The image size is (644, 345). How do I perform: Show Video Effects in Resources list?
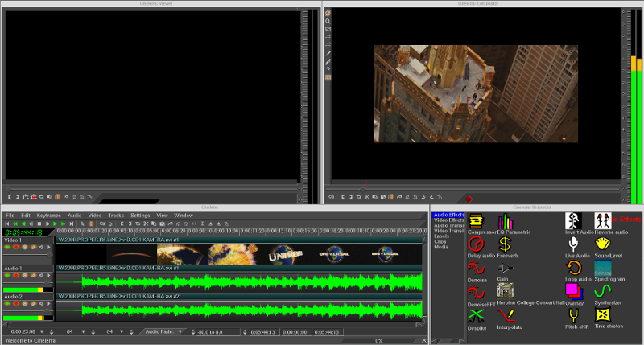449,220
